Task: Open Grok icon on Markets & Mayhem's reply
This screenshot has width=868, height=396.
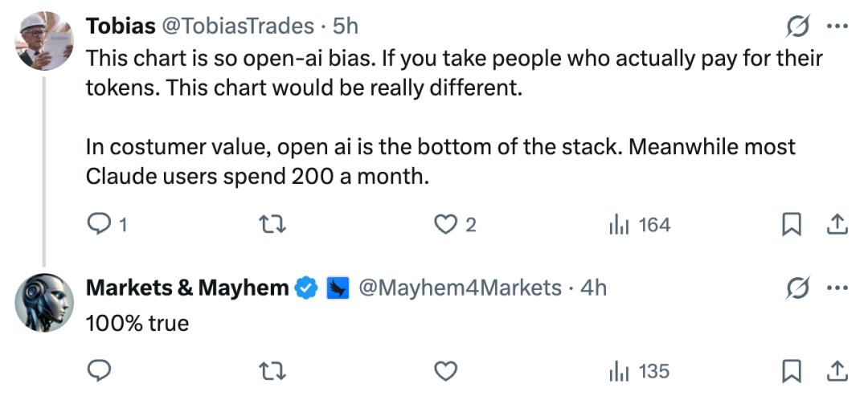Action: [797, 288]
